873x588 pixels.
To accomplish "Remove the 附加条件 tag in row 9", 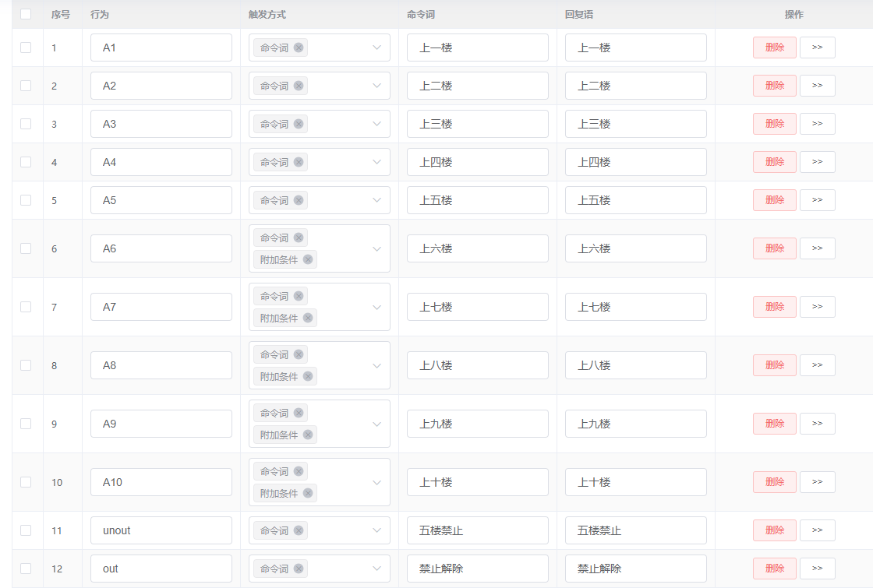I will tap(308, 435).
